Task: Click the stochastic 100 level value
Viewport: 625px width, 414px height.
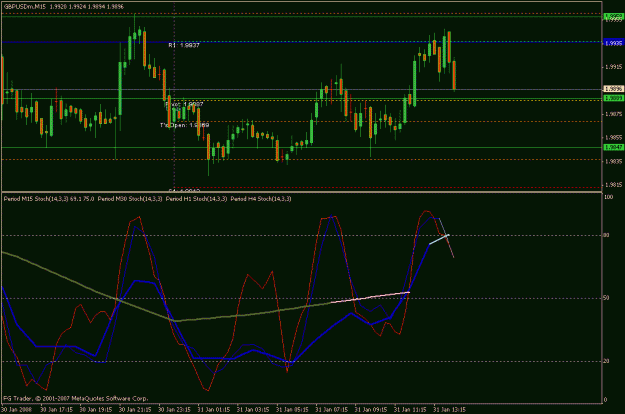Action: pos(609,197)
